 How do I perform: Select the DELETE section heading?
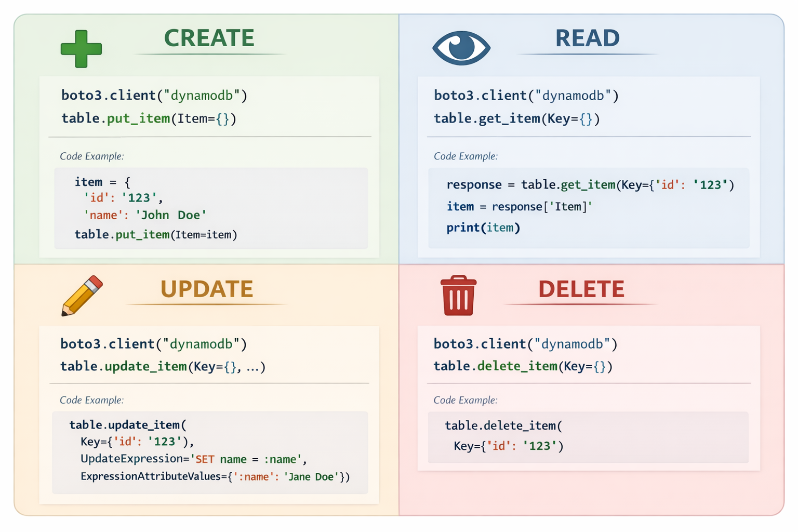[x=581, y=289]
